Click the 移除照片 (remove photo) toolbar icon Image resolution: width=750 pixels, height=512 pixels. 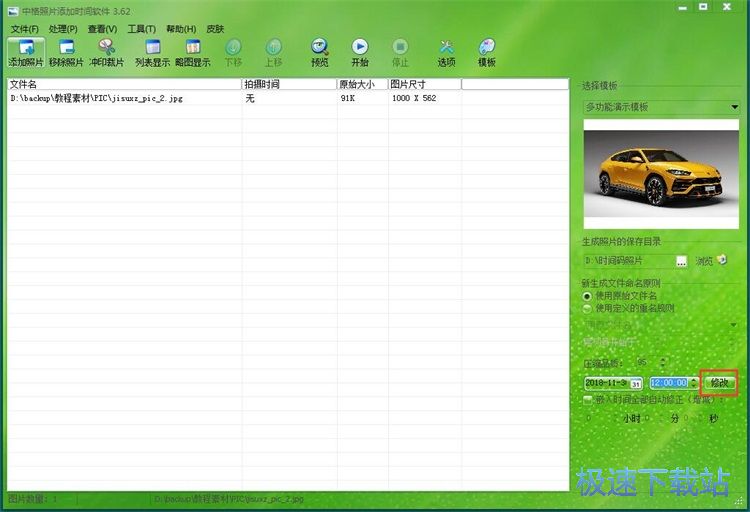(66, 52)
